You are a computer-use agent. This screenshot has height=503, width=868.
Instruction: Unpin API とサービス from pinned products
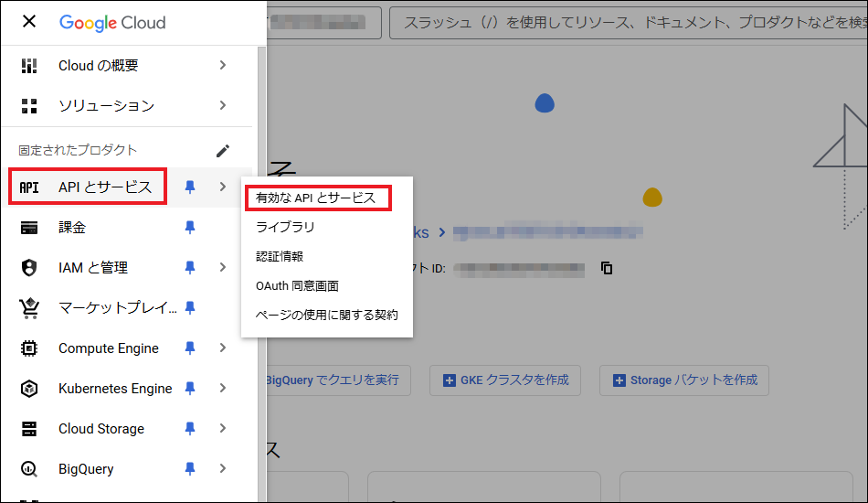(190, 187)
